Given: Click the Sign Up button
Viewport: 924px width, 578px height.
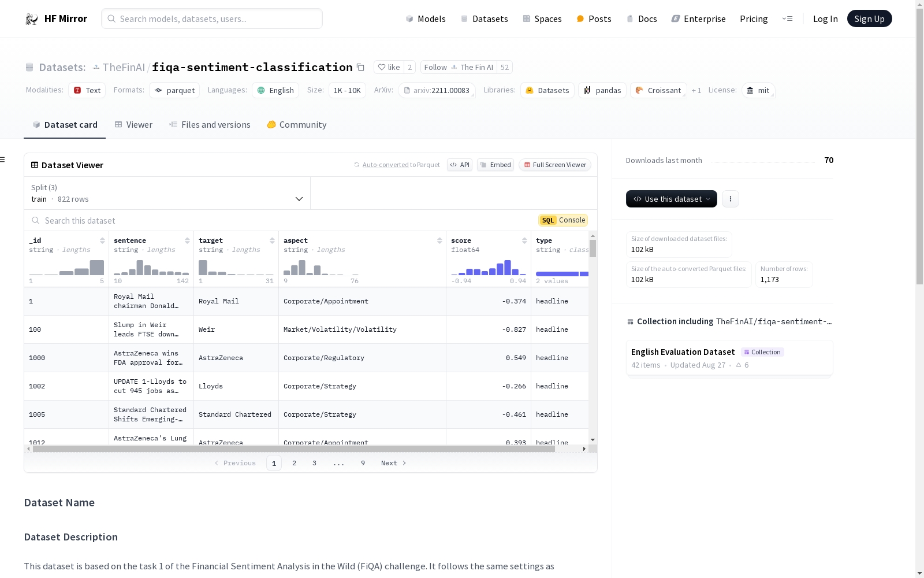Looking at the screenshot, I should [869, 18].
